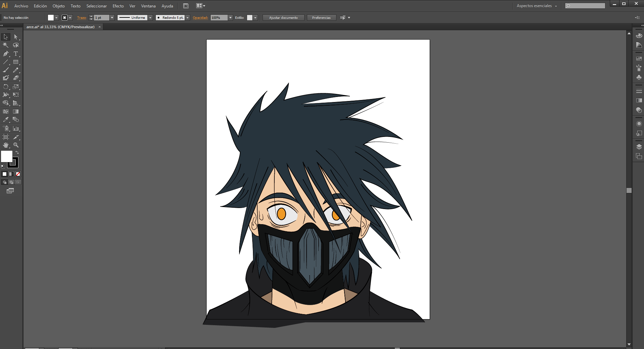Open the Opacidad percentage dropdown

pos(230,18)
